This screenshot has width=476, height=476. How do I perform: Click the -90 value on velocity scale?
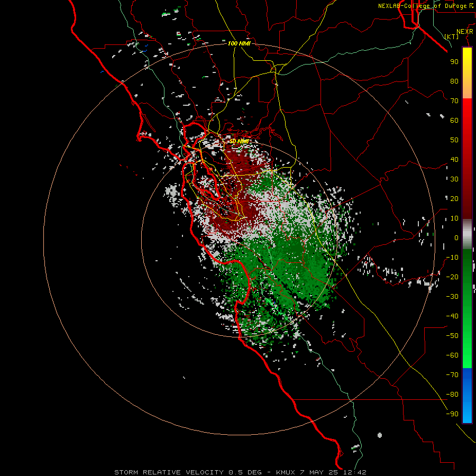click(x=452, y=414)
